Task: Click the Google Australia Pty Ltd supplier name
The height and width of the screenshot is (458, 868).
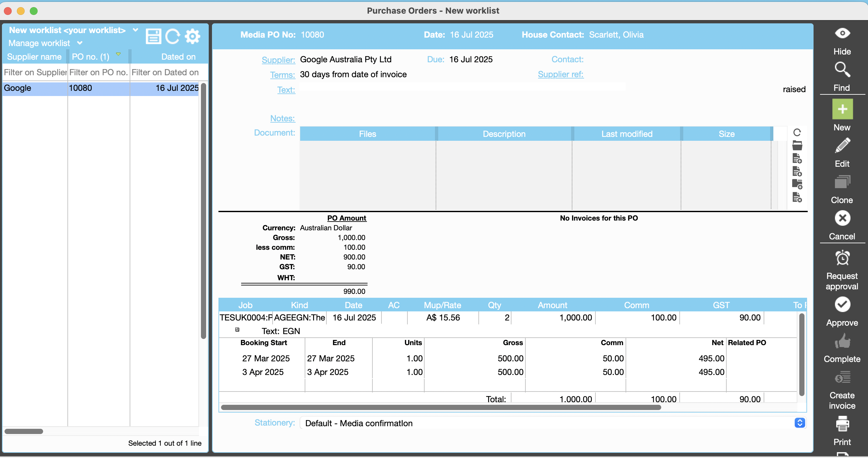Action: click(346, 59)
